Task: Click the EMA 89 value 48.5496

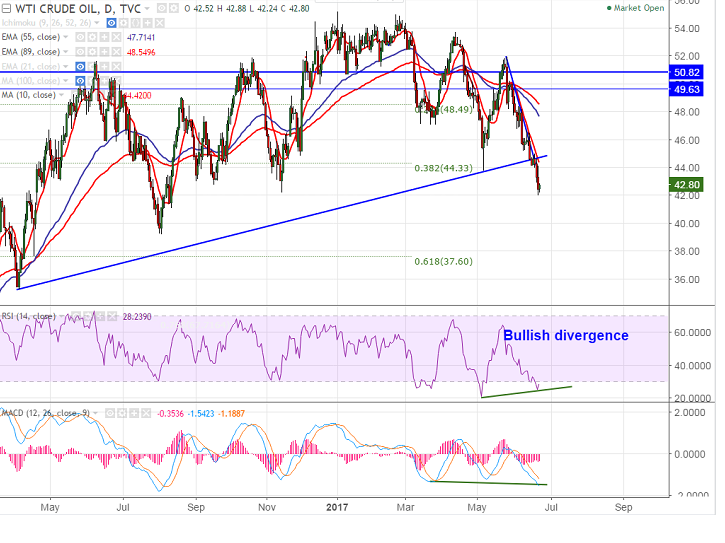Action: (141, 52)
